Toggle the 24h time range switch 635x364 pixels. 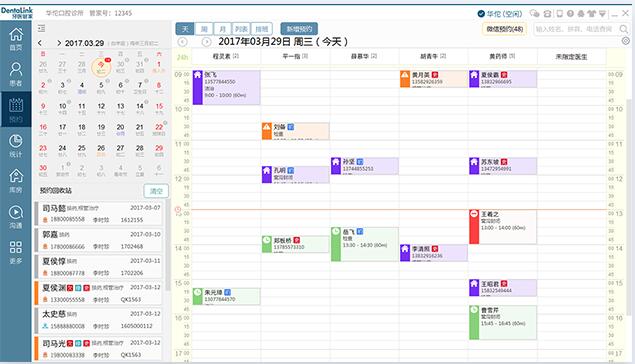[x=182, y=57]
